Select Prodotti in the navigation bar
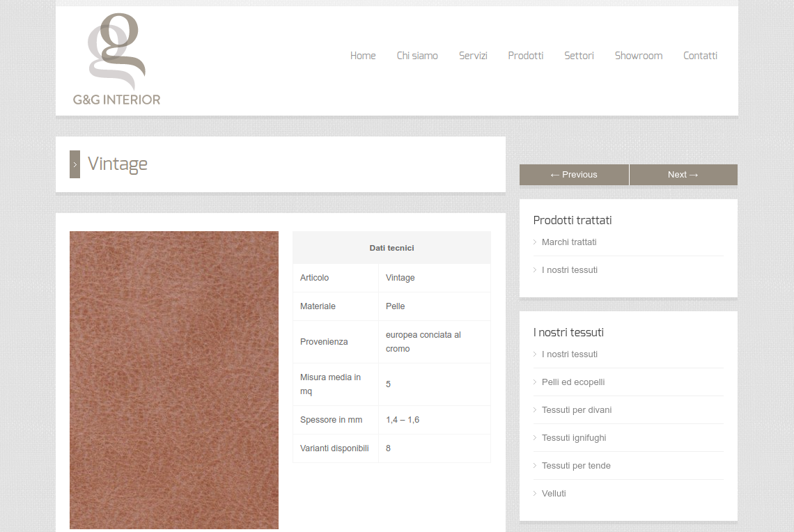 pyautogui.click(x=525, y=56)
